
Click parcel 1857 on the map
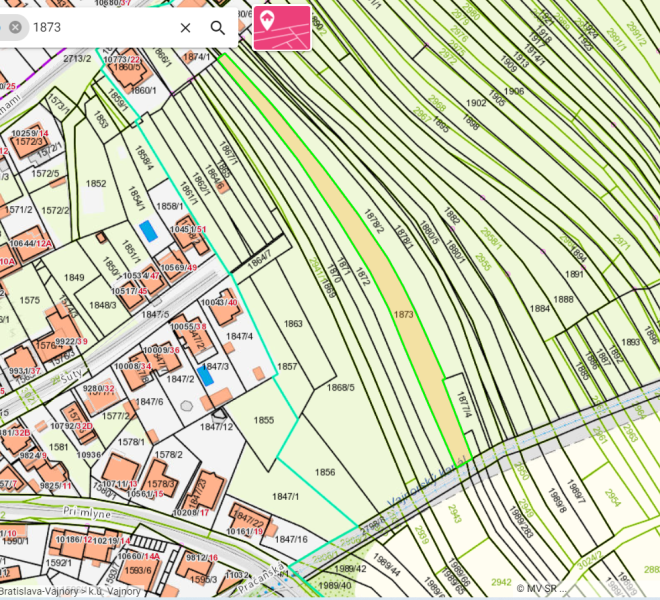tap(287, 367)
